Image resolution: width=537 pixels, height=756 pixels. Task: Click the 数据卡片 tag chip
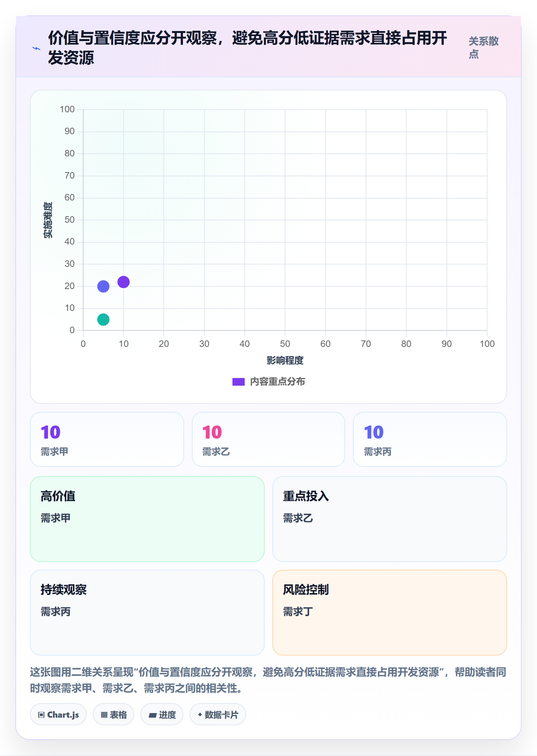[x=218, y=715]
